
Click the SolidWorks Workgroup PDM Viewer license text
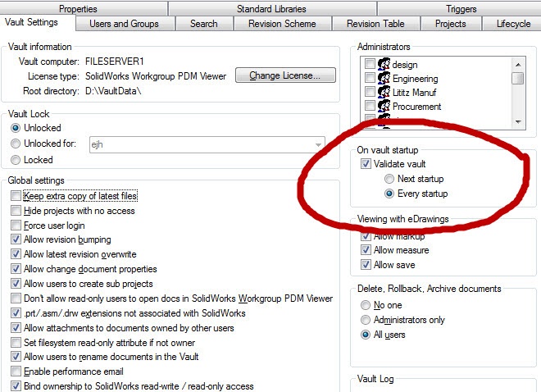coord(156,76)
